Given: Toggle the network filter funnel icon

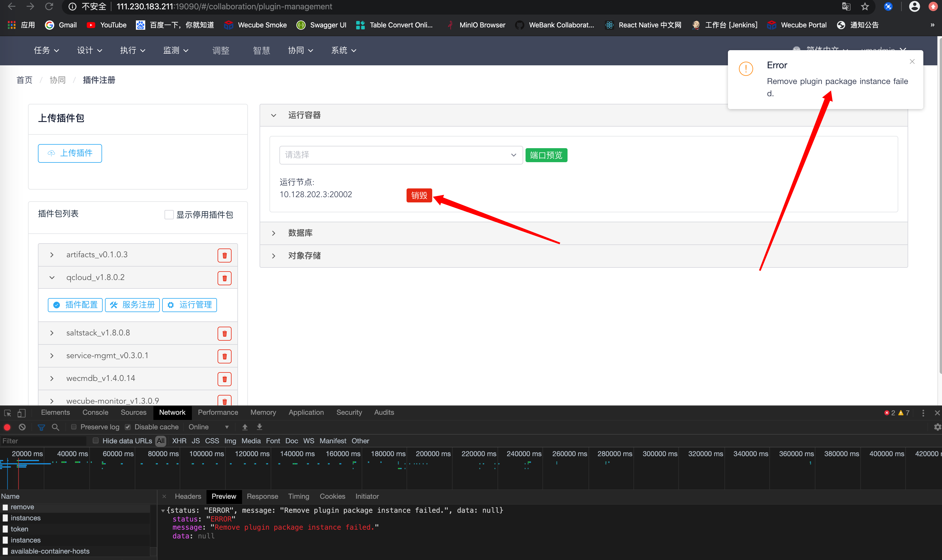Looking at the screenshot, I should tap(41, 427).
